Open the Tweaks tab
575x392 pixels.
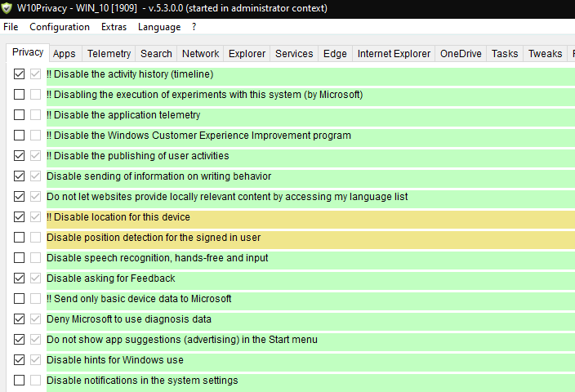click(545, 54)
